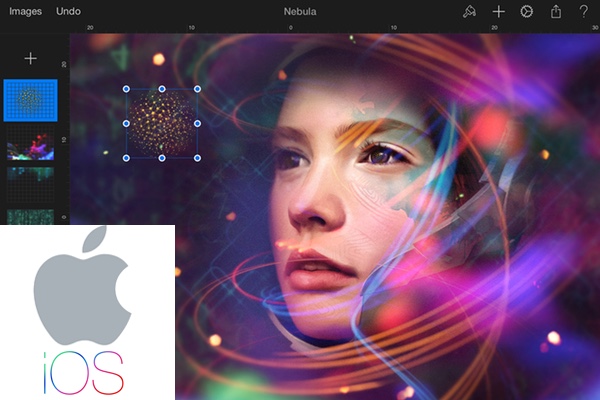The height and width of the screenshot is (400, 600).
Task: Select the green matrix layer thumbnail
Action: click(x=31, y=217)
